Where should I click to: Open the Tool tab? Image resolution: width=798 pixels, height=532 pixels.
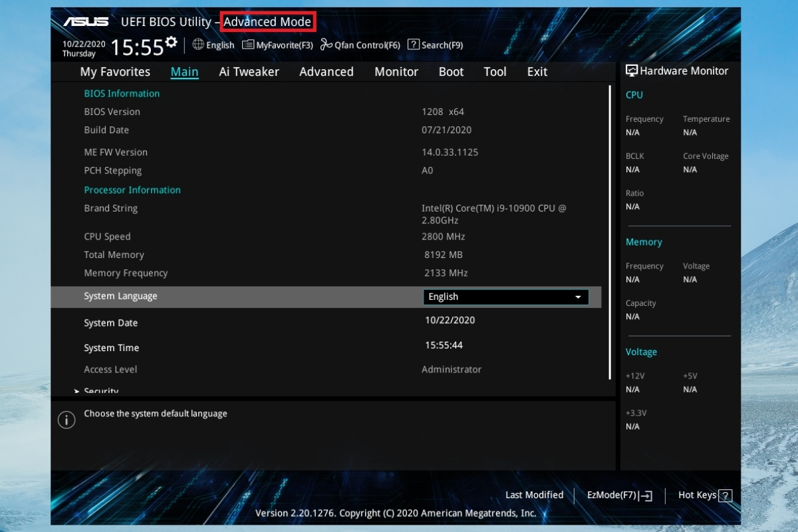tap(495, 72)
